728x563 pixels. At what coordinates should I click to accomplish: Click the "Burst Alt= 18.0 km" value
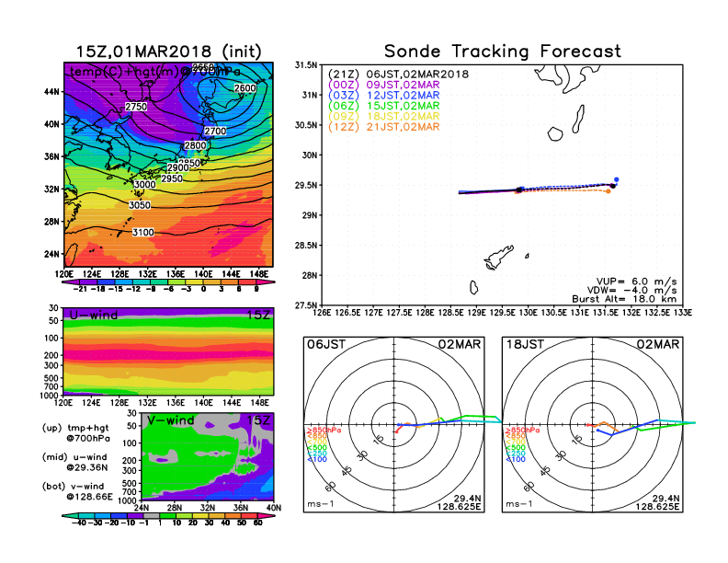(x=624, y=299)
